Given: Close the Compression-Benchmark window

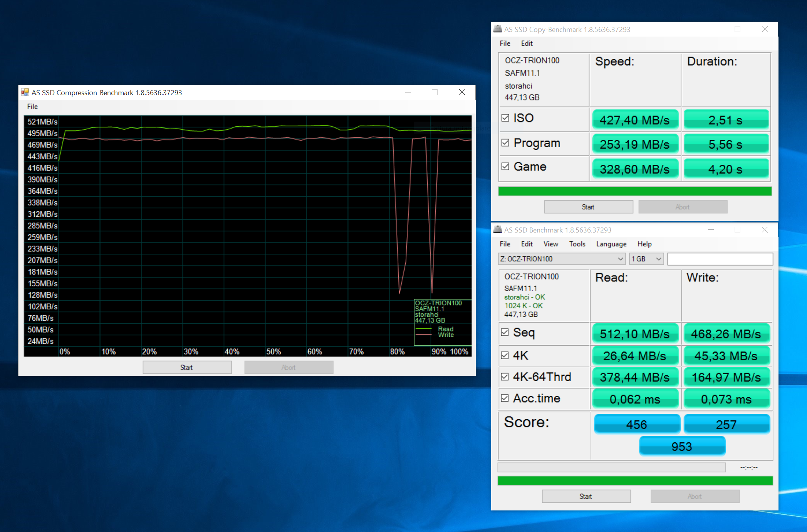Looking at the screenshot, I should click(x=462, y=92).
